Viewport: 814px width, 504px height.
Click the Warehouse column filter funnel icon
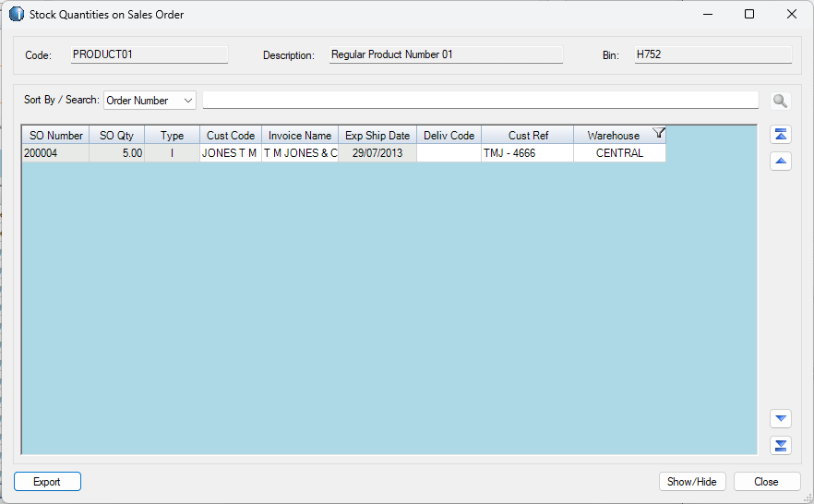[x=658, y=133]
